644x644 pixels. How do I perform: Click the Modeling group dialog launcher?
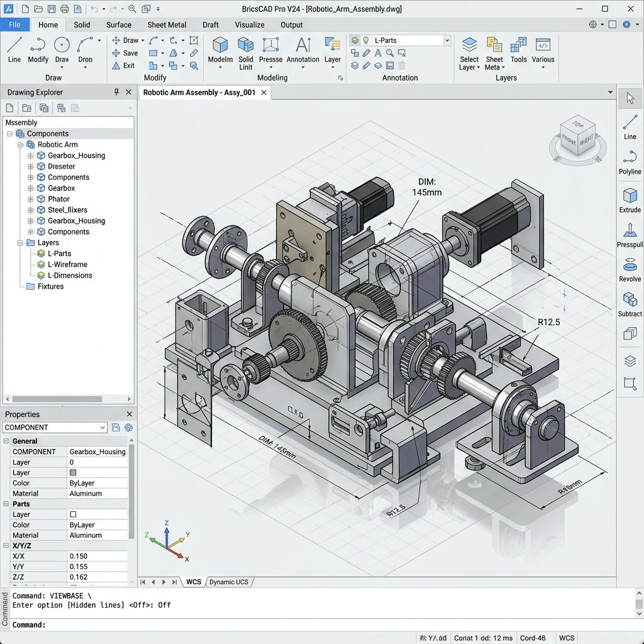point(340,77)
